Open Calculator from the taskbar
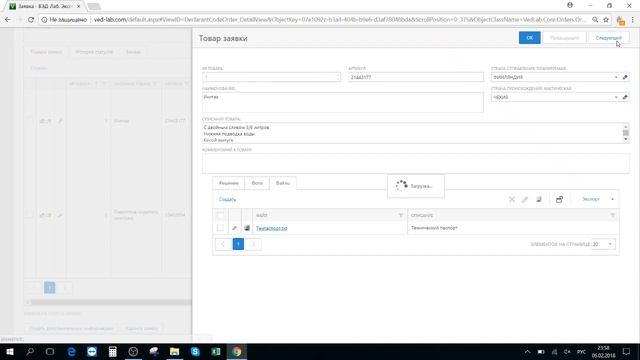This screenshot has width=640, height=360. pyautogui.click(x=113, y=351)
